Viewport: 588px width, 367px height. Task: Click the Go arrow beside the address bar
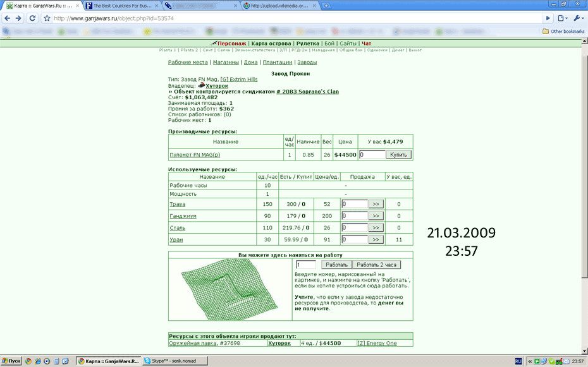pyautogui.click(x=548, y=18)
